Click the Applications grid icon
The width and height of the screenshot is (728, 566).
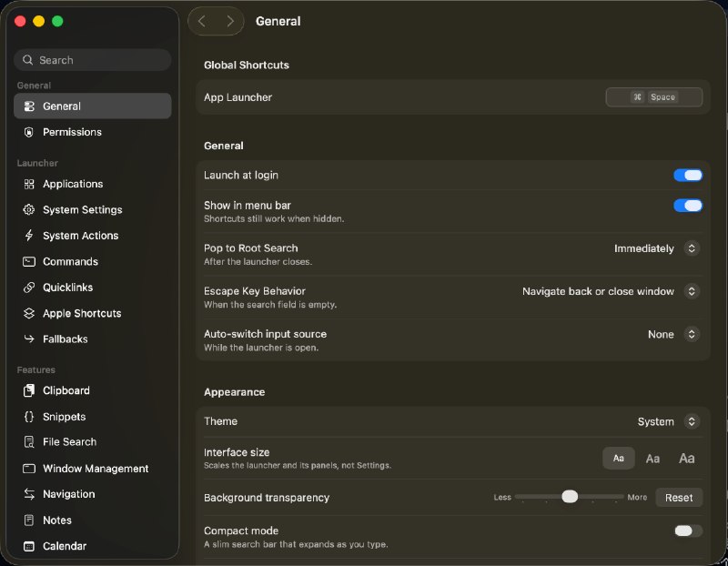coord(29,185)
